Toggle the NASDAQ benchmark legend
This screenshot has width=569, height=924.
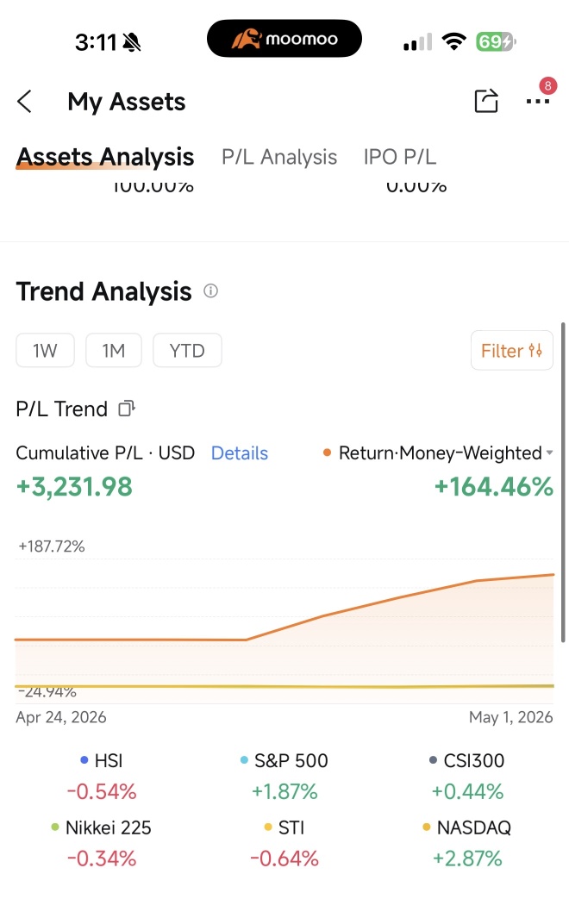coord(467,827)
